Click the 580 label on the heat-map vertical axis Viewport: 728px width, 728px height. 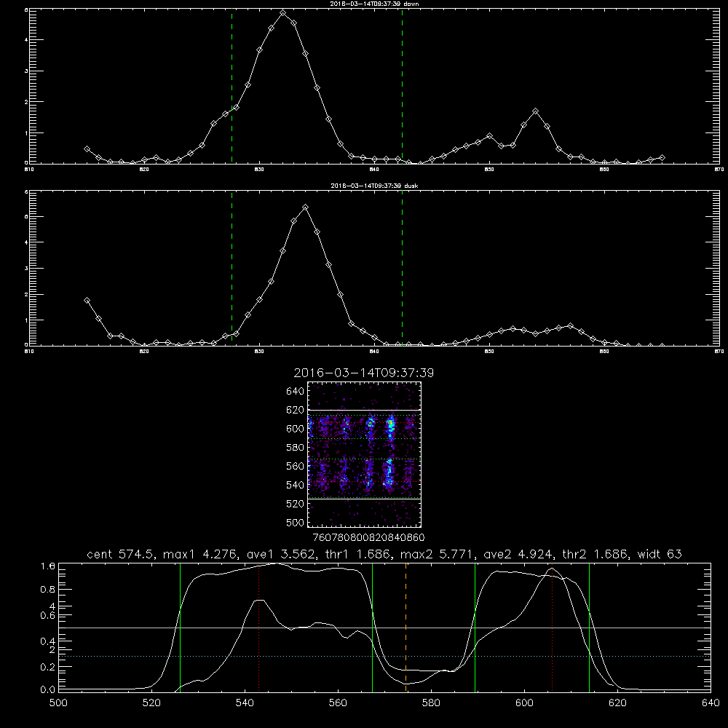tap(296, 448)
